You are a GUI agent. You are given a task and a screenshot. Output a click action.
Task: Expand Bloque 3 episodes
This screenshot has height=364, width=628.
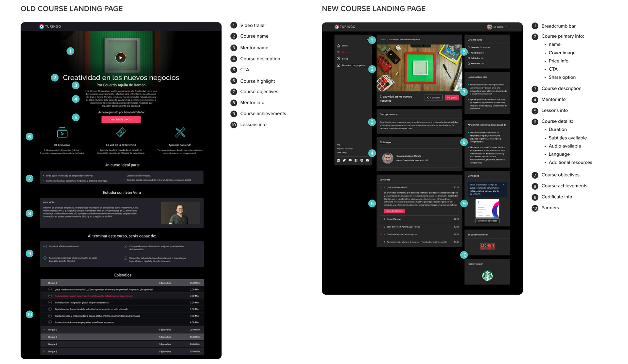tap(44, 337)
